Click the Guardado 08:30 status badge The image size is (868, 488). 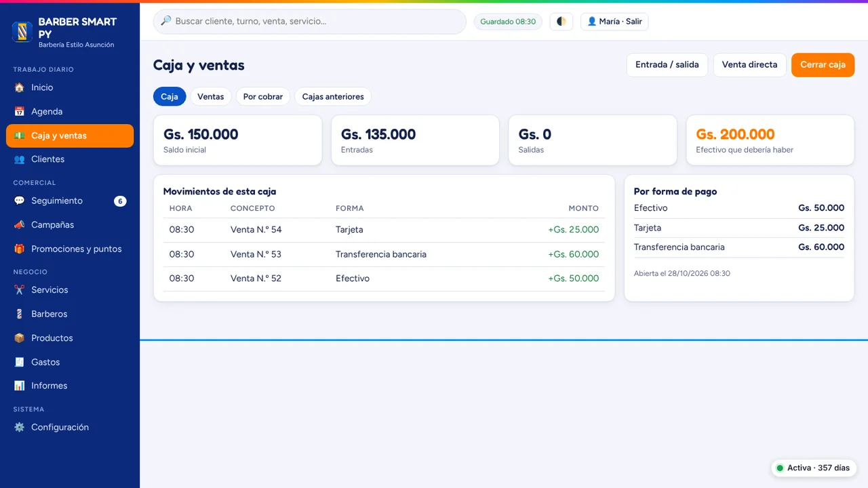point(508,22)
